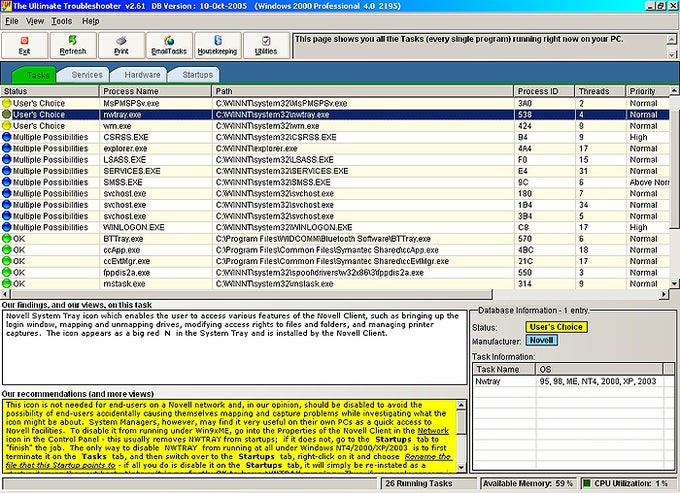Click status icon of nwtray.exe row
Screen dimensions: 680x493
click(x=7, y=114)
